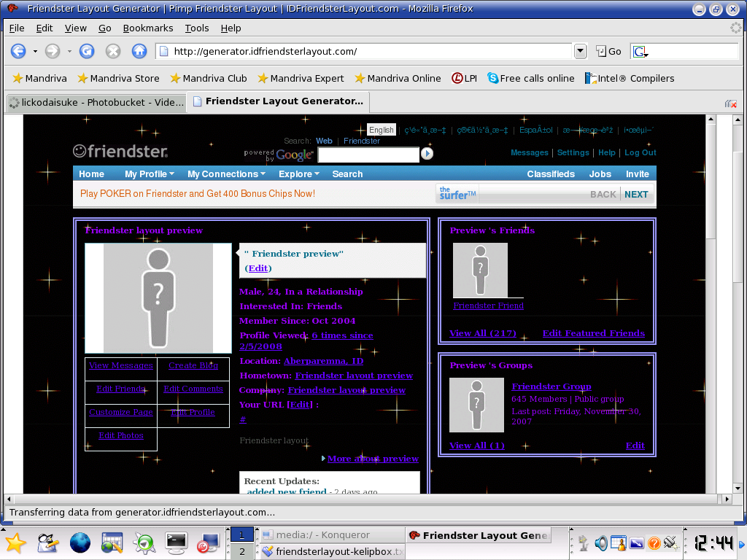Click View Messages link
Viewport: 747px width, 560px height.
pyautogui.click(x=121, y=365)
